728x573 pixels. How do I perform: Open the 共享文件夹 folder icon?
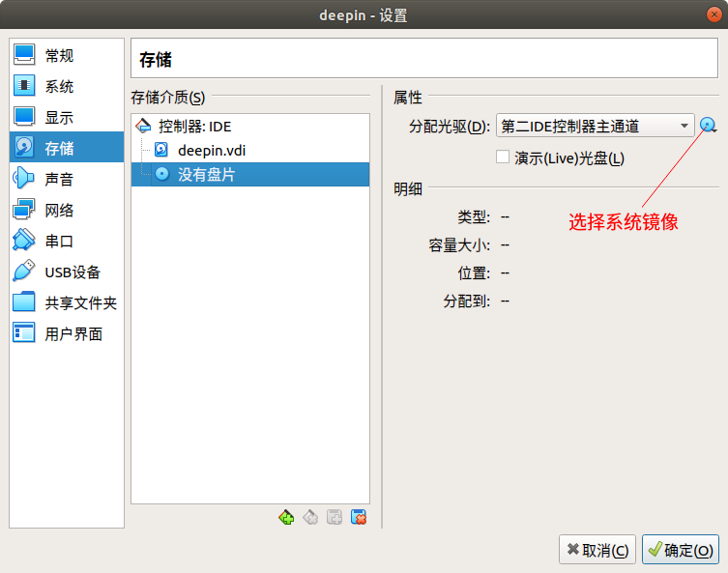coord(23,302)
